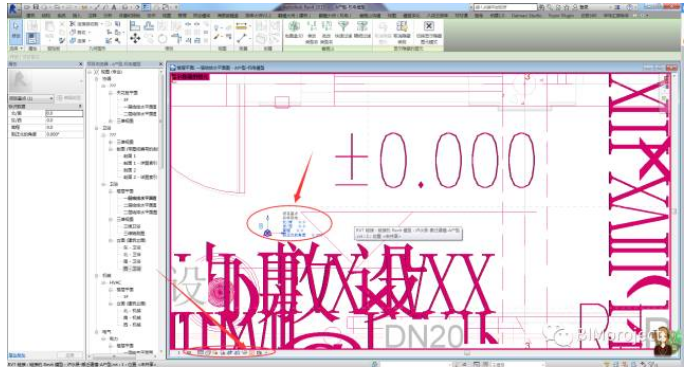This screenshot has height=373, width=692.
Task: Click the Open icon in quick access toolbar
Action: (28, 7)
